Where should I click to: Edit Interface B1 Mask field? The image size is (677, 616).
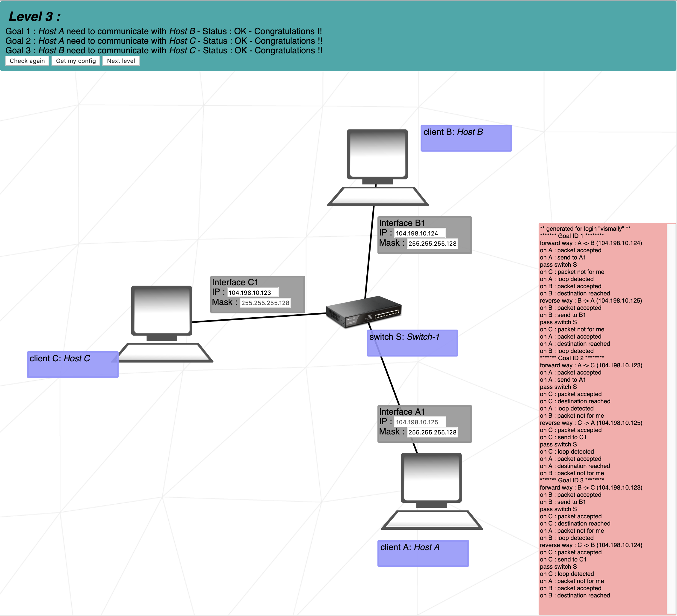click(x=432, y=244)
